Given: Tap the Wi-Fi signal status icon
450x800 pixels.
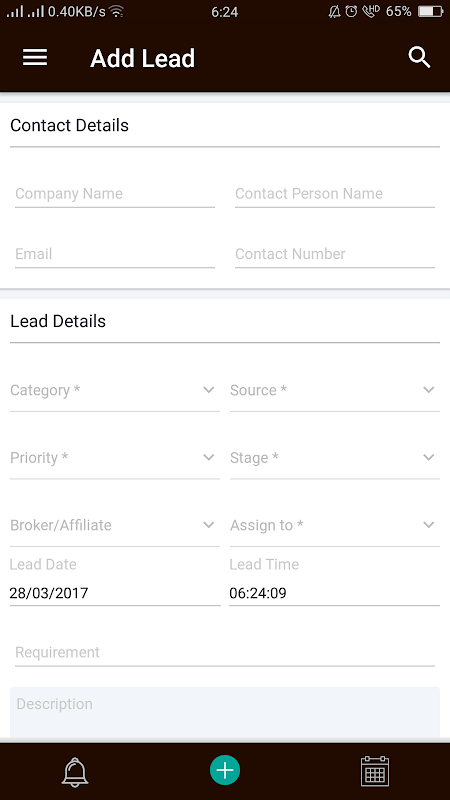Looking at the screenshot, I should 117,11.
